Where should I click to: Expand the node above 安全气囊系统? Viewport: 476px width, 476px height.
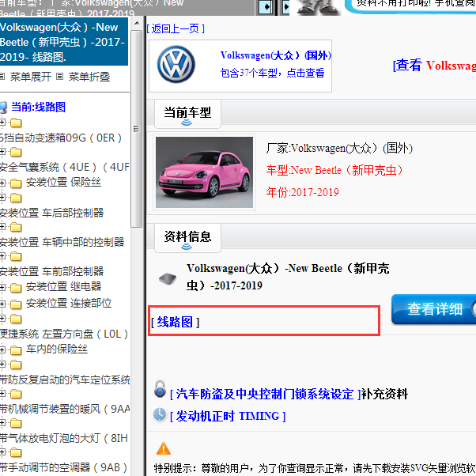2,152
